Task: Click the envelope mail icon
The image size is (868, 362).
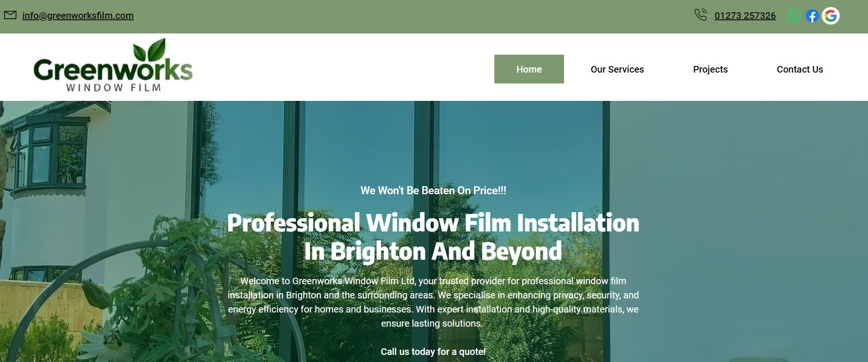Action: 10,15
